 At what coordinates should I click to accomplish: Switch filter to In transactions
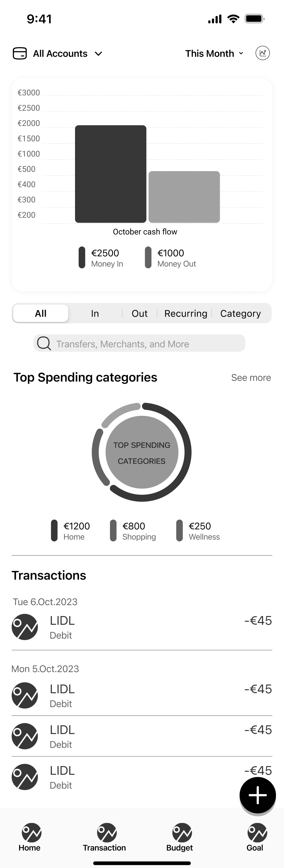(95, 313)
